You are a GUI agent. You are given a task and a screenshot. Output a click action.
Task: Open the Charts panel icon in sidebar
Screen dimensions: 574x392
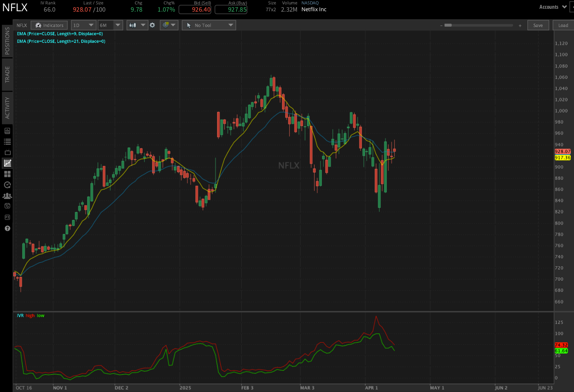pyautogui.click(x=7, y=163)
